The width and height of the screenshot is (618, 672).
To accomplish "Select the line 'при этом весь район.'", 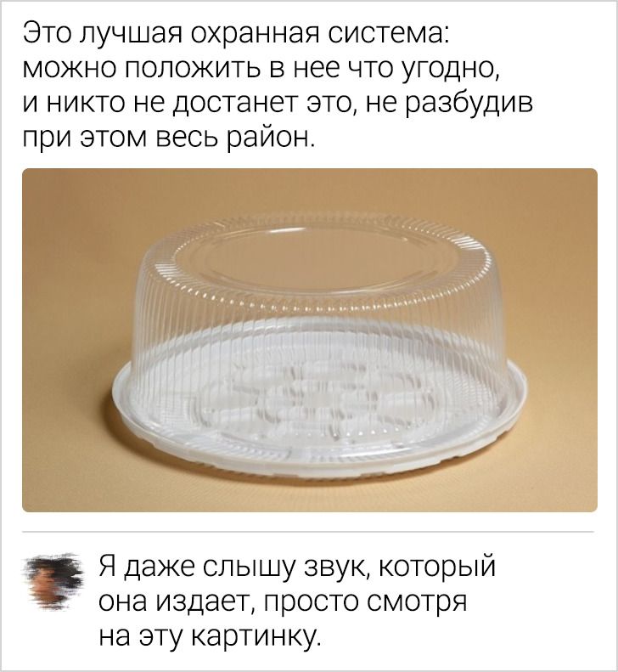I will pos(169,137).
